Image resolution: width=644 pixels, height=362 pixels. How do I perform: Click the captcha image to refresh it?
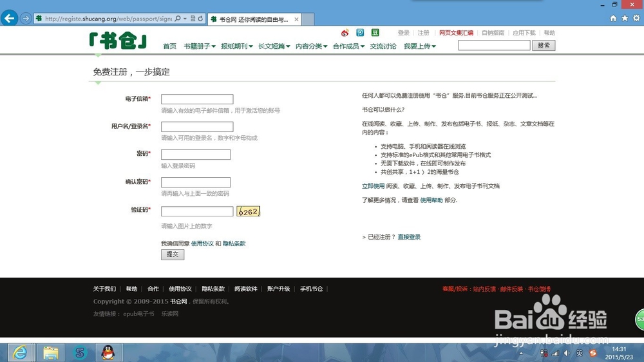[x=248, y=211]
